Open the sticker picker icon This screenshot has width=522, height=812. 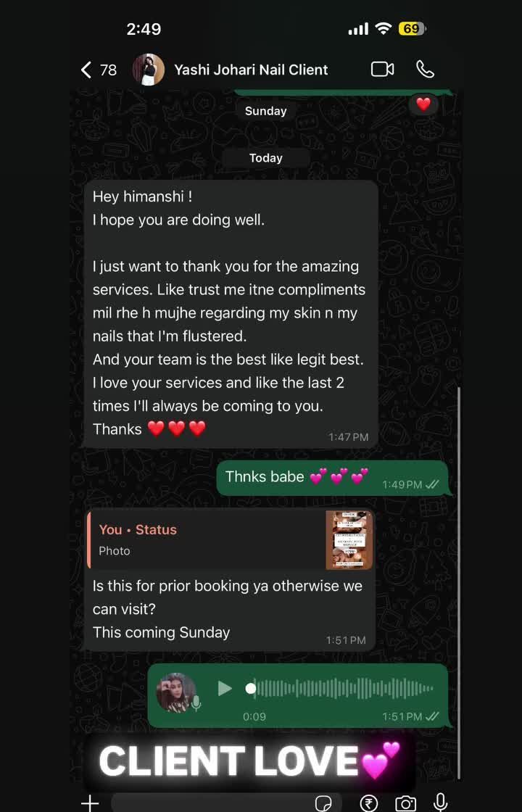coord(323,803)
